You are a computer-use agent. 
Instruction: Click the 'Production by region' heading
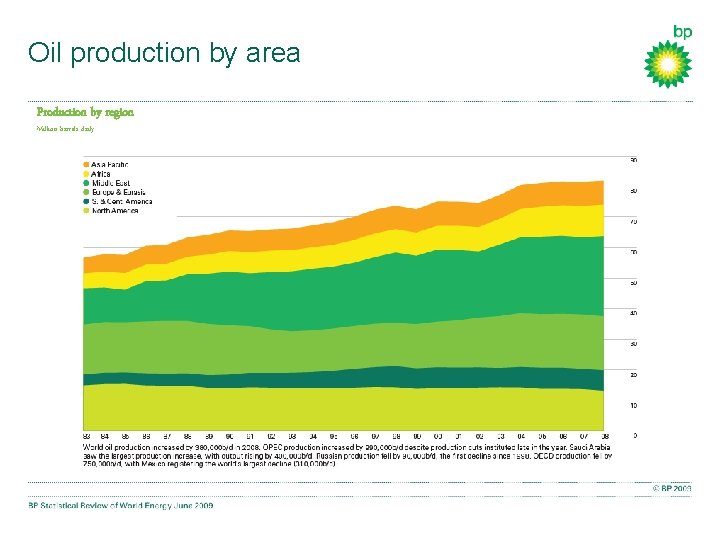85,112
